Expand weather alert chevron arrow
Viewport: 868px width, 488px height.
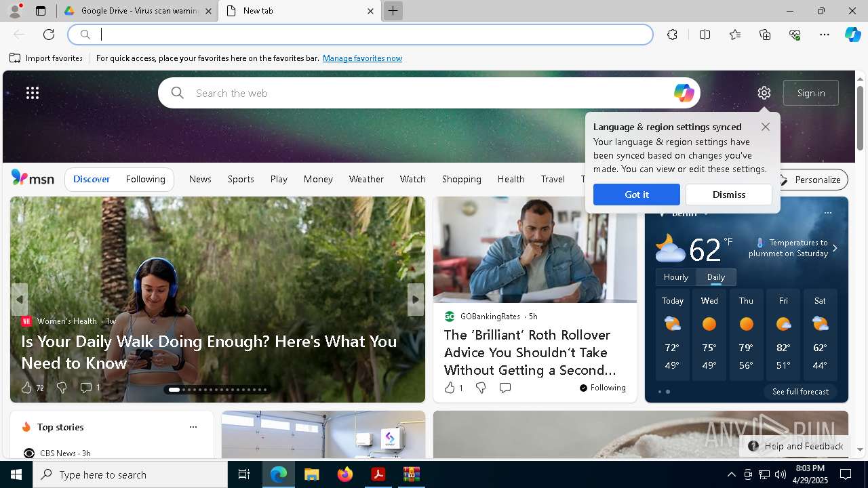coord(835,248)
